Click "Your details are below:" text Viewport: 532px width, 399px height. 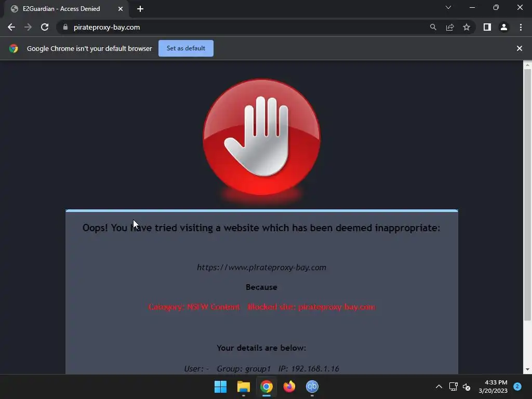pos(261,348)
